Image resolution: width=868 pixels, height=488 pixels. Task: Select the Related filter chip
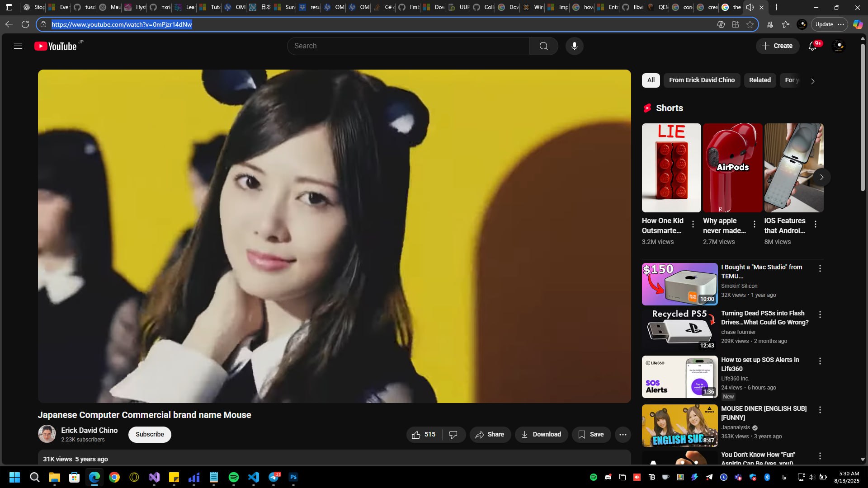click(759, 80)
